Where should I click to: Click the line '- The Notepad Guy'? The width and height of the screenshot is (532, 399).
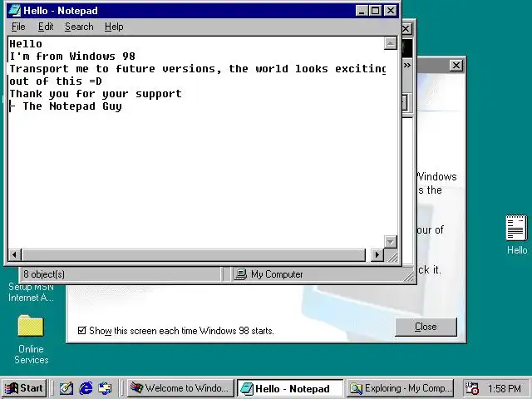click(66, 106)
